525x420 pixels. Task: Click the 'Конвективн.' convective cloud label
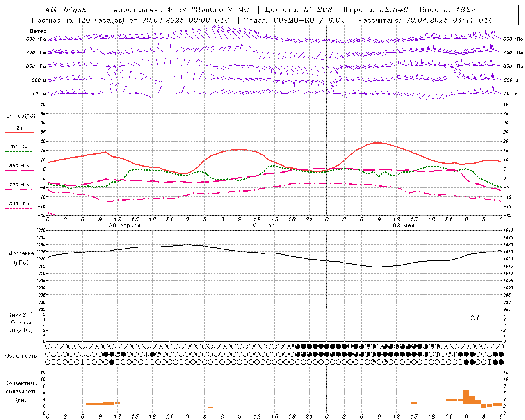(21, 383)
